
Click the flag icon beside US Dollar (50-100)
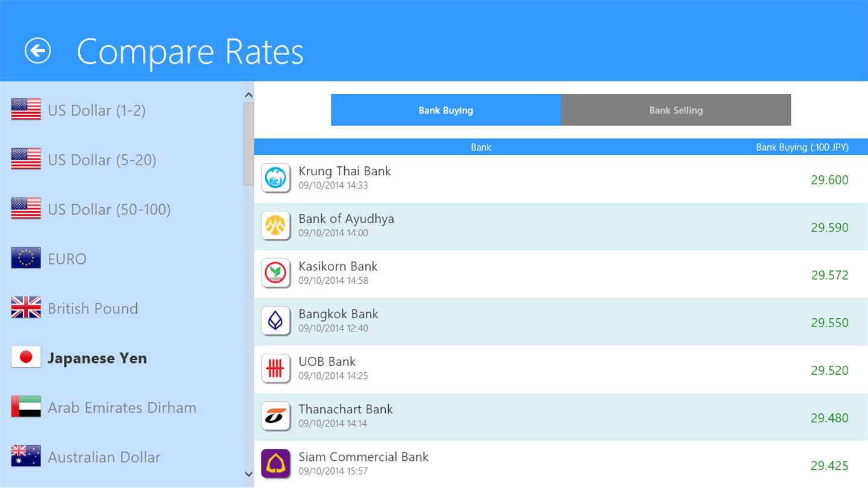click(26, 209)
